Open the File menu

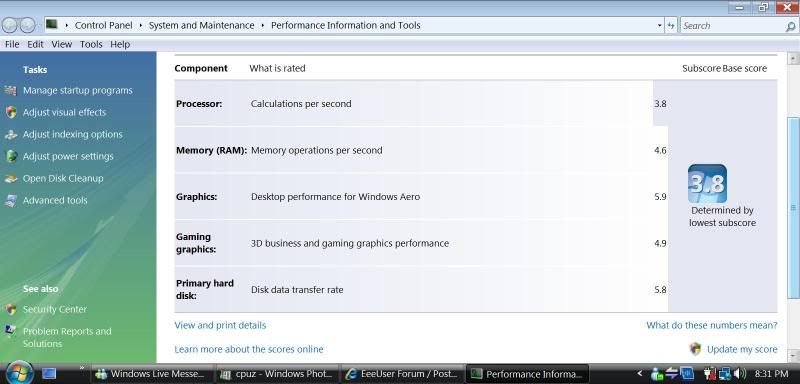coord(12,44)
